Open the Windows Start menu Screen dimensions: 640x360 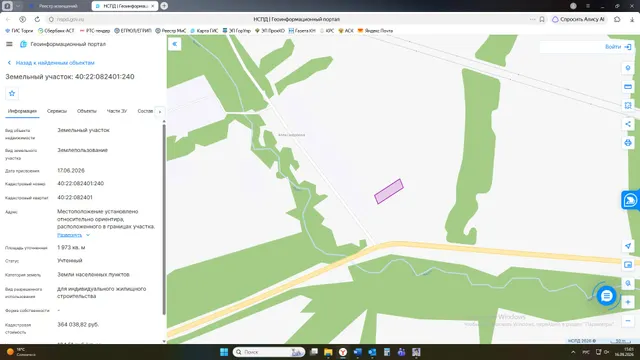[224, 352]
